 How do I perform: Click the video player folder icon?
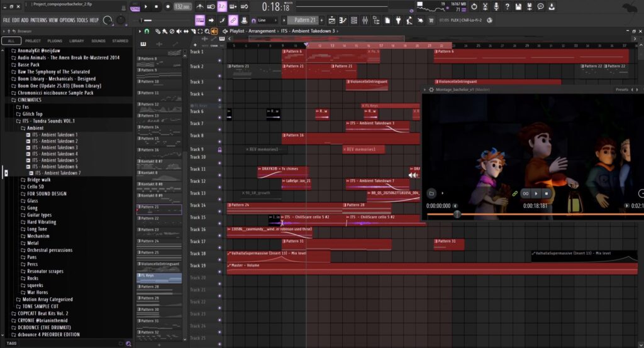click(431, 193)
